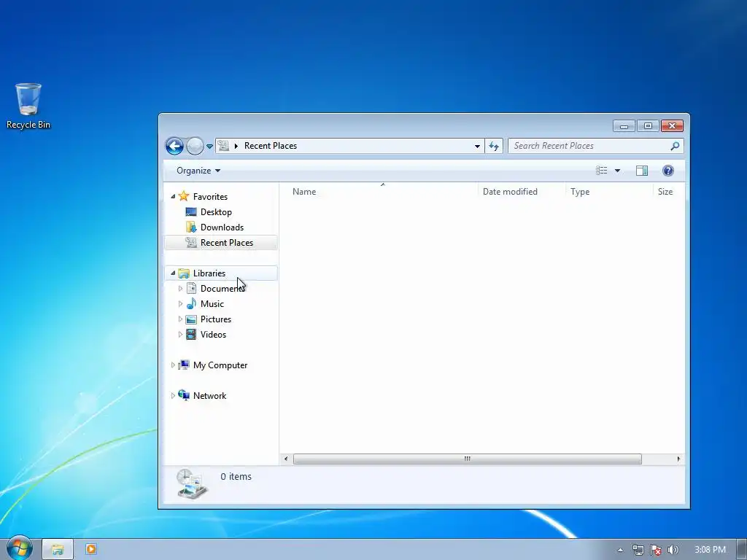Click the network status tray icon
The image size is (747, 560).
[x=638, y=550]
